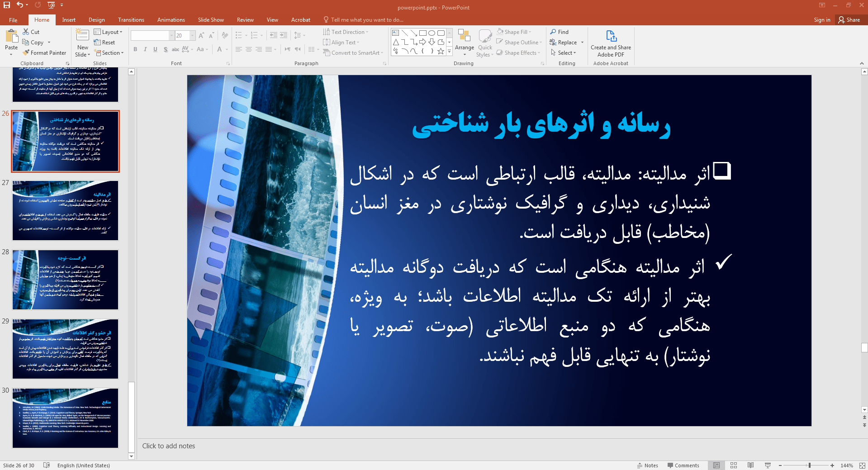
Task: Expand the shapes gallery More arrow
Action: tap(450, 52)
